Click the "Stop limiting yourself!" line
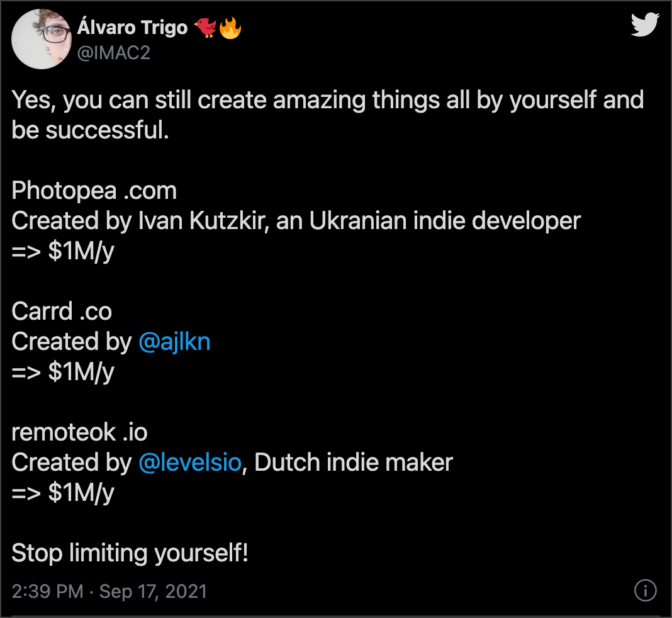The image size is (672, 618). (130, 554)
